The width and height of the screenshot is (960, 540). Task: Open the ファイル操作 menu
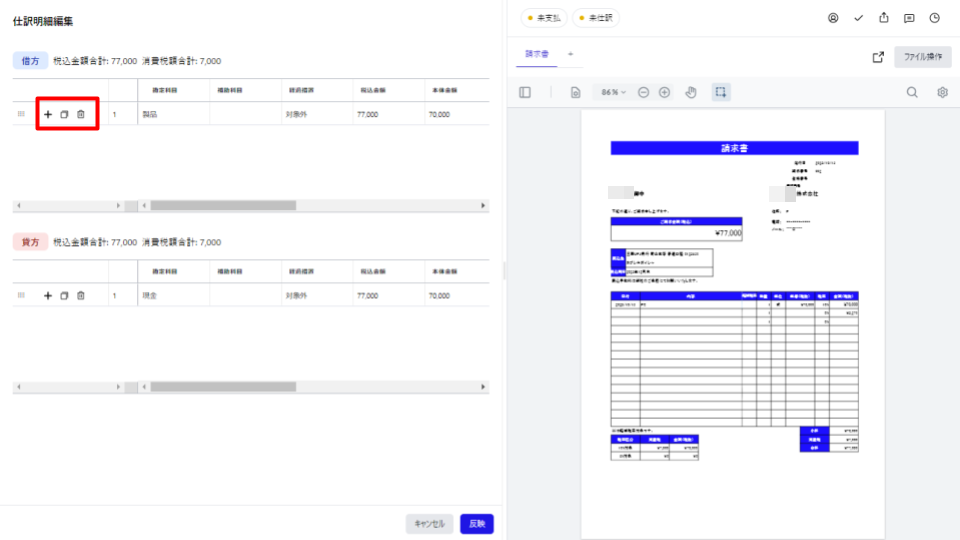pyautogui.click(x=922, y=57)
